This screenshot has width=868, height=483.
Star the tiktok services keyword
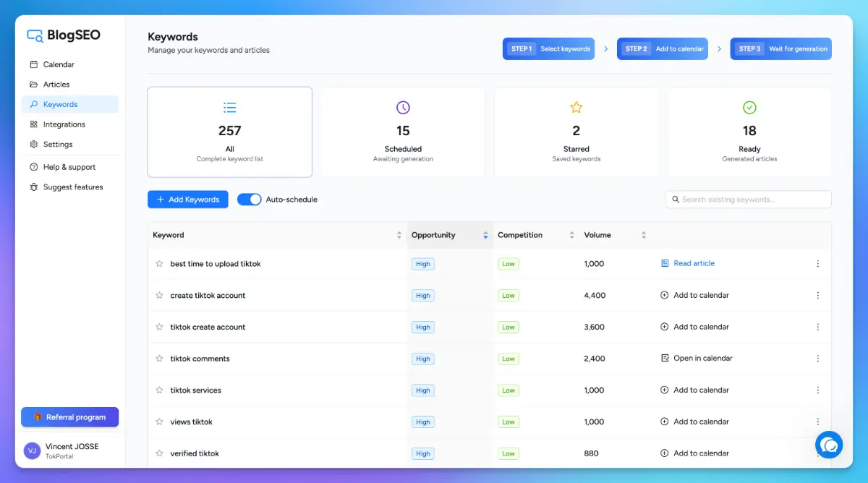click(x=159, y=390)
